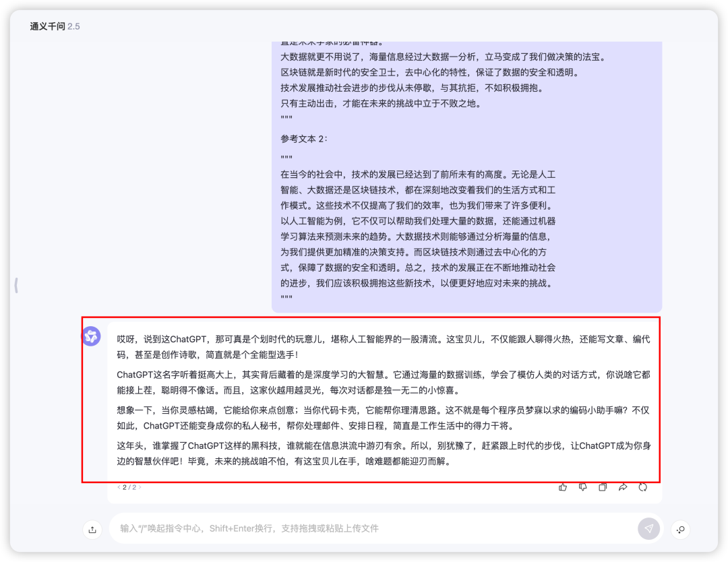The width and height of the screenshot is (728, 562).
Task: Open the round button right of send
Action: (680, 530)
